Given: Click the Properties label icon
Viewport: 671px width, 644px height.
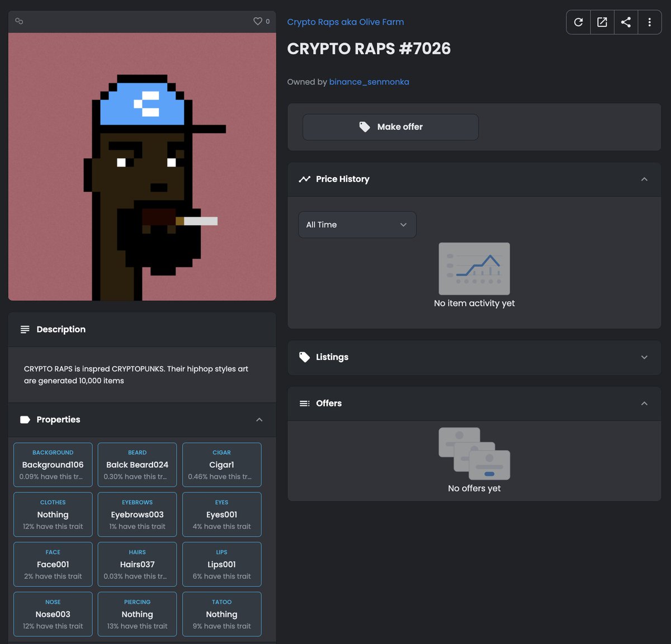Looking at the screenshot, I should (25, 419).
